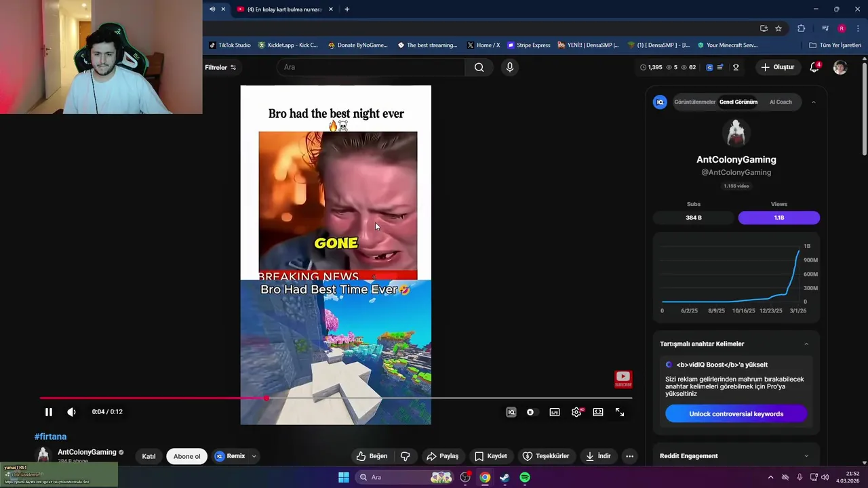Open the Windows Start menu

[x=344, y=477]
